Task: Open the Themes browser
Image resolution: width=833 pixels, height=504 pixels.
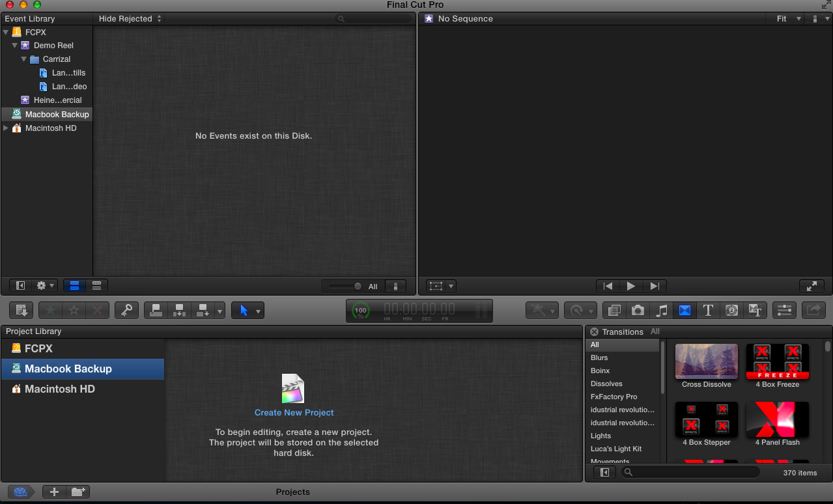Action: [x=755, y=311]
